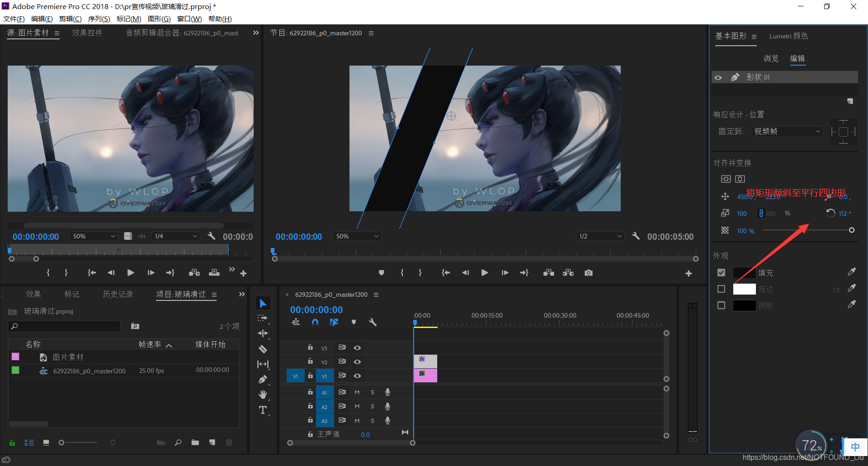
Task: Add marker in timeline header
Action: (x=354, y=322)
